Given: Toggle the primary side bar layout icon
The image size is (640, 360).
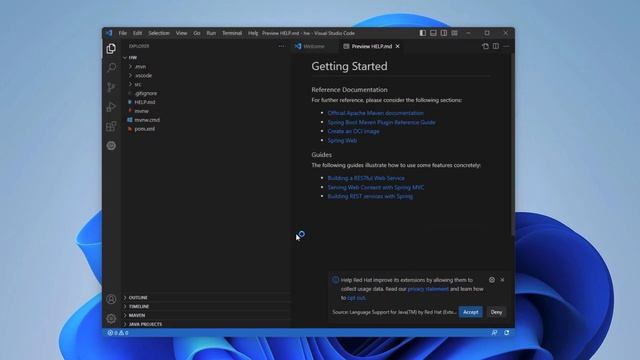Looking at the screenshot, I should tap(422, 33).
